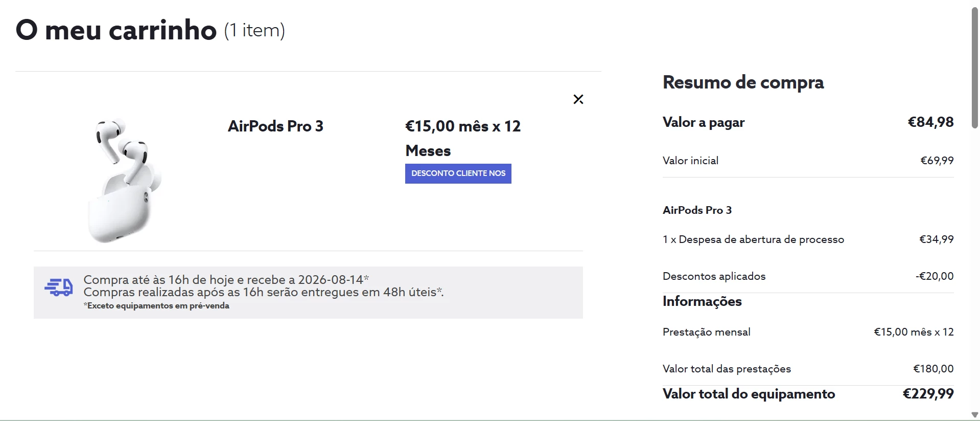Click the "(1 item)" count text
This screenshot has width=980, height=421.
[254, 30]
